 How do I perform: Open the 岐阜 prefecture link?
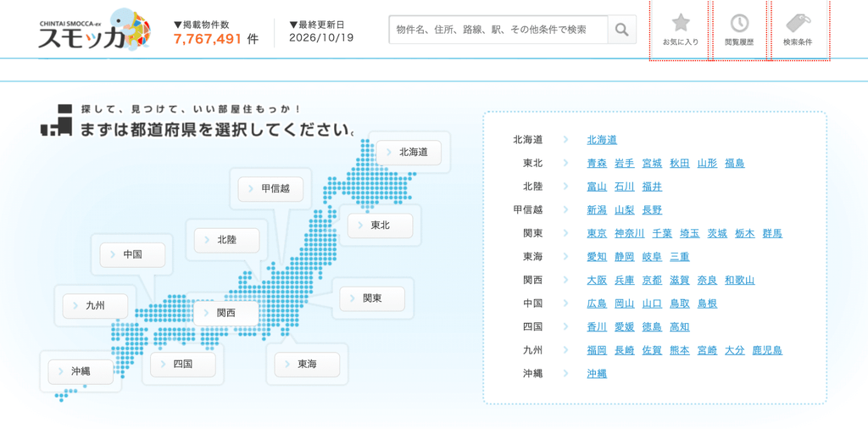[652, 257]
